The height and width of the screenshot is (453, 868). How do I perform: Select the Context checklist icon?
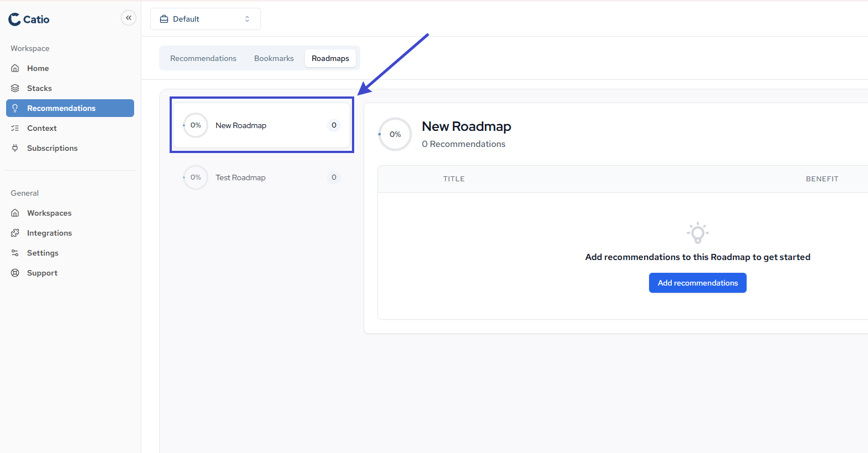point(15,128)
